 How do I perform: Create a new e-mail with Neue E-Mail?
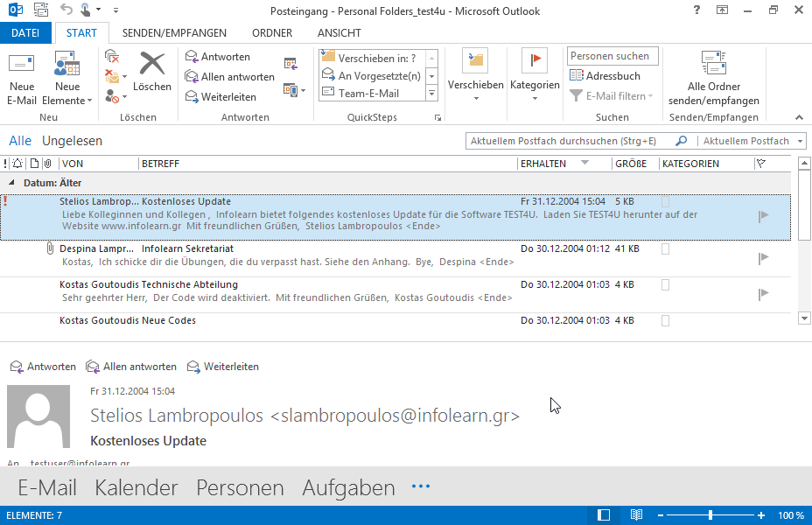pos(22,79)
